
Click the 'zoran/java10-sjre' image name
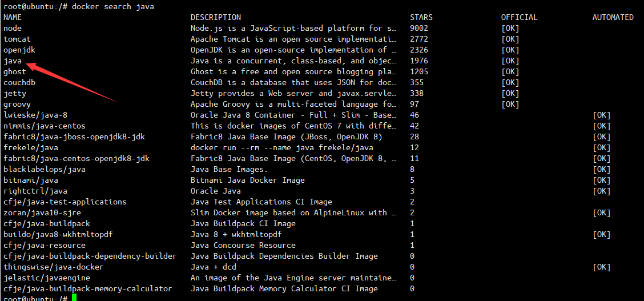pyautogui.click(x=42, y=212)
